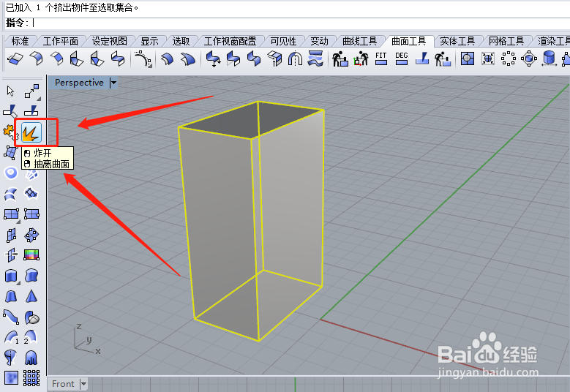Go to the 选取 tab
This screenshot has height=392, width=570.
[181, 41]
